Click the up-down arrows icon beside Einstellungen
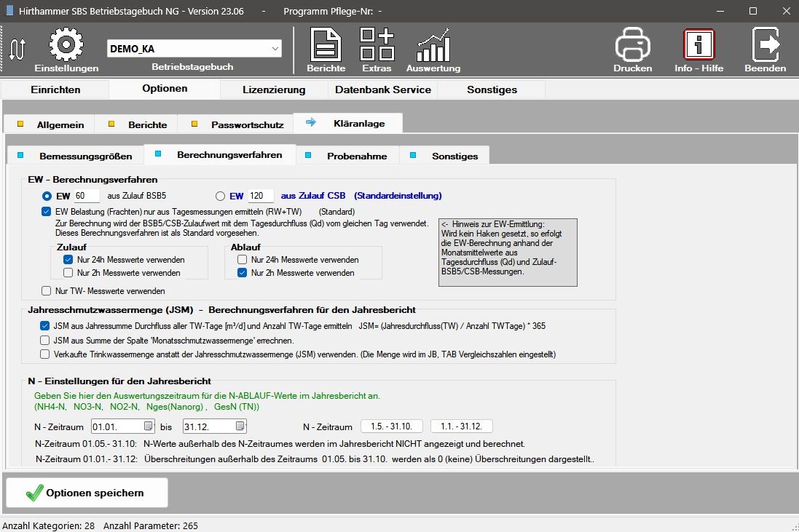 point(17,49)
